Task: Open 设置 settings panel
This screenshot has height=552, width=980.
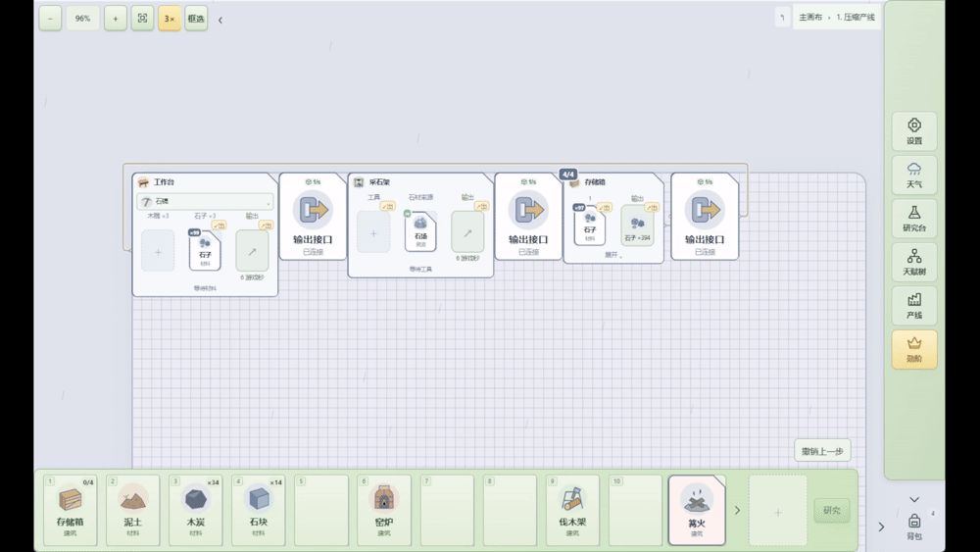Action: [913, 131]
